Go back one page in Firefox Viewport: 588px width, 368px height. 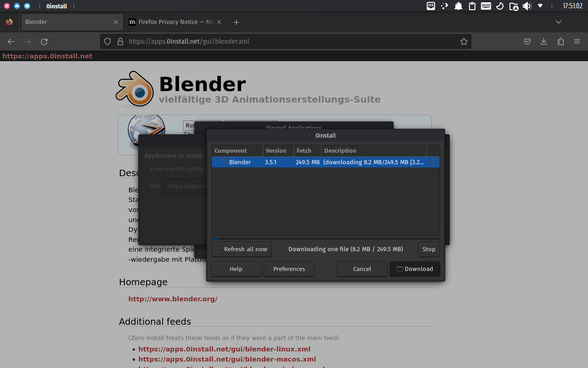point(11,41)
